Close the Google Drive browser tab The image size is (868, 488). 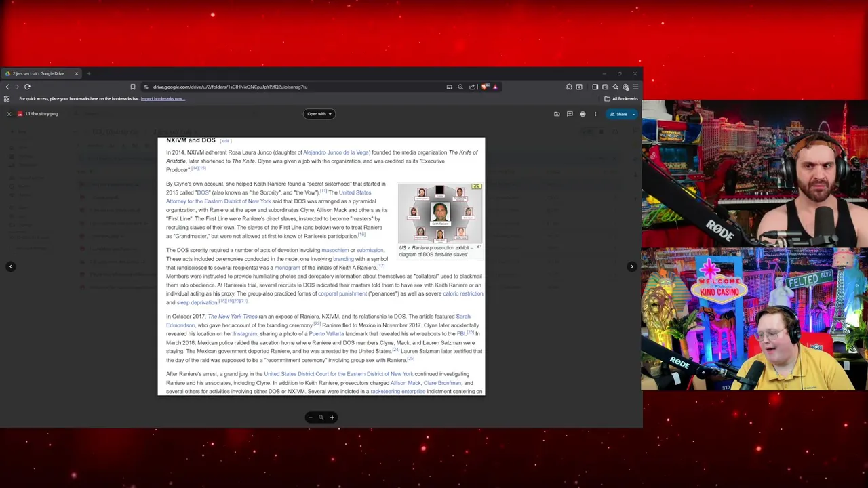pyautogui.click(x=77, y=73)
